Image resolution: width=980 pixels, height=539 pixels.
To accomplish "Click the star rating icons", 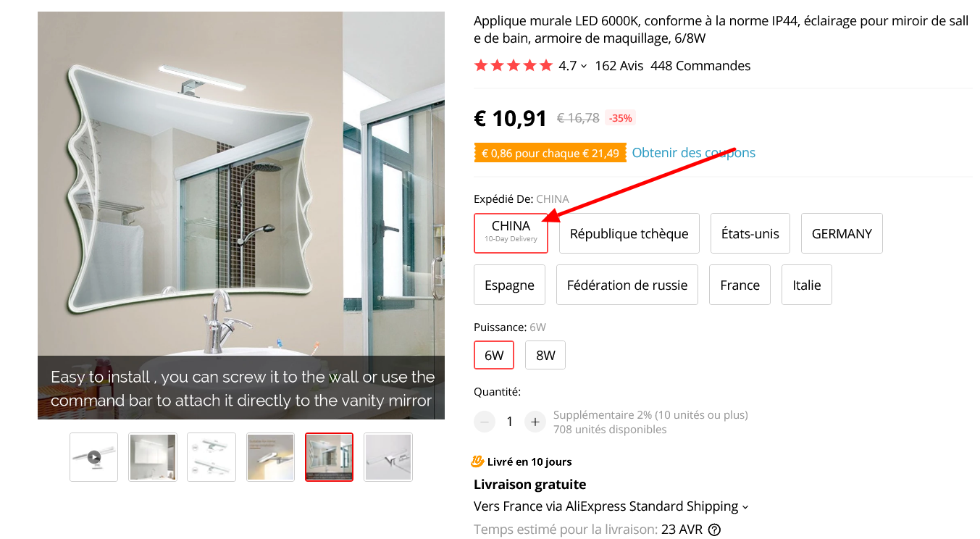I will 514,66.
